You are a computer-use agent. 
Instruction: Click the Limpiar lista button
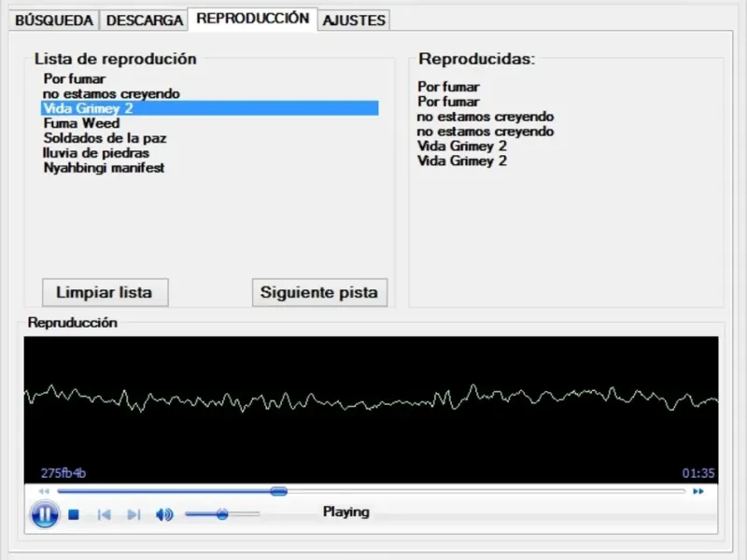pos(105,292)
